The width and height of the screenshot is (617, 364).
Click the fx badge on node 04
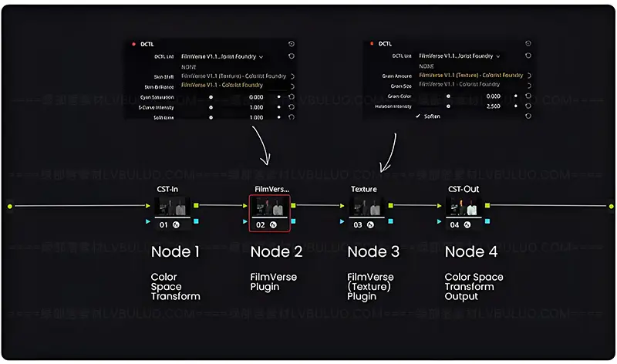(467, 224)
